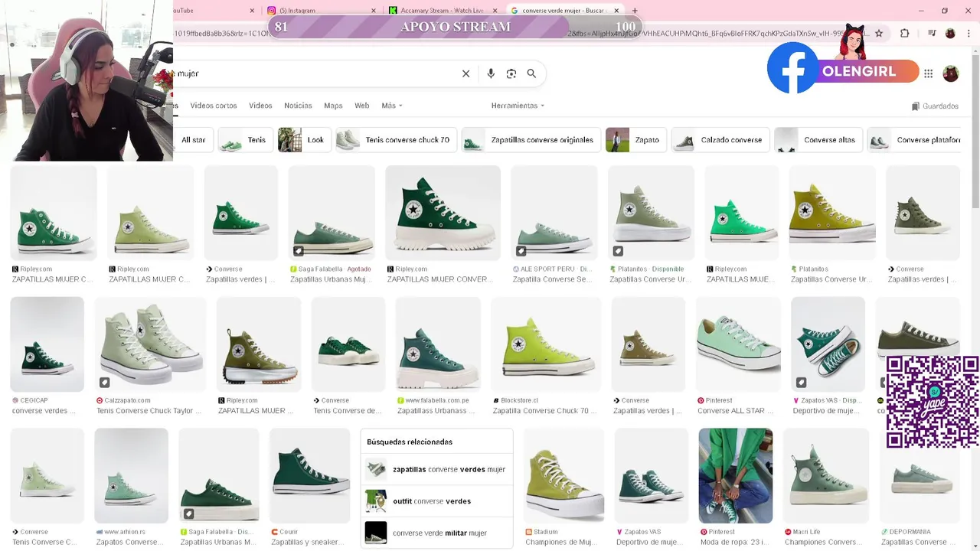Open the Saga Falabella Agotado shoe image
The width and height of the screenshot is (980, 551).
(332, 213)
